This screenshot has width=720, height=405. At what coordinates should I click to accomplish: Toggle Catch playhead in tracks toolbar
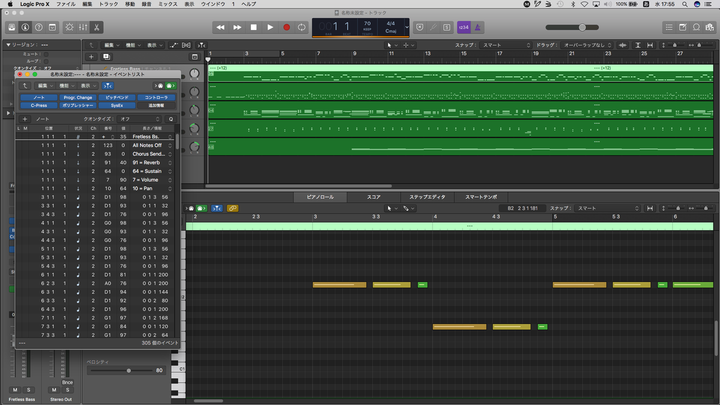[202, 45]
